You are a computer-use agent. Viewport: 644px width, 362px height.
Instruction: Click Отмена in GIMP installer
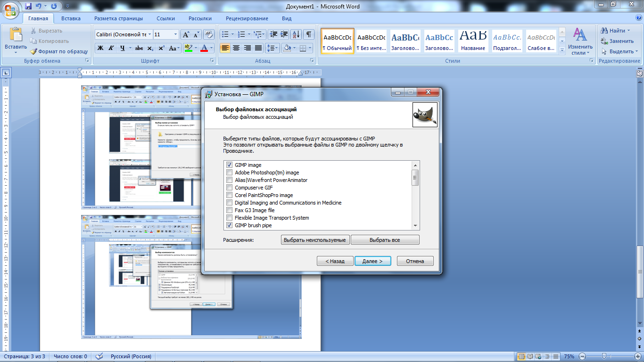(415, 261)
